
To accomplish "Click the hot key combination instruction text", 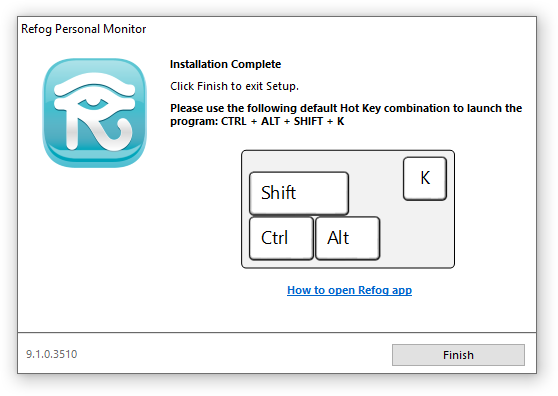I will (x=346, y=115).
